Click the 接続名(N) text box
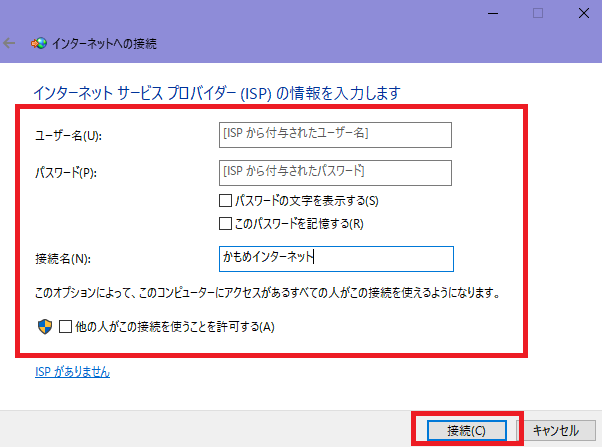Viewport: 602px width, 447px height. click(x=336, y=259)
